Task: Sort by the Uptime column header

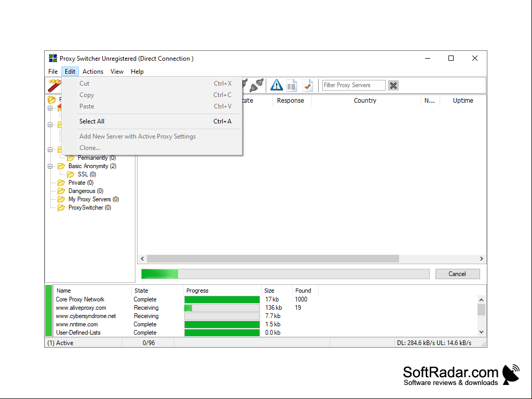Action: (463, 101)
